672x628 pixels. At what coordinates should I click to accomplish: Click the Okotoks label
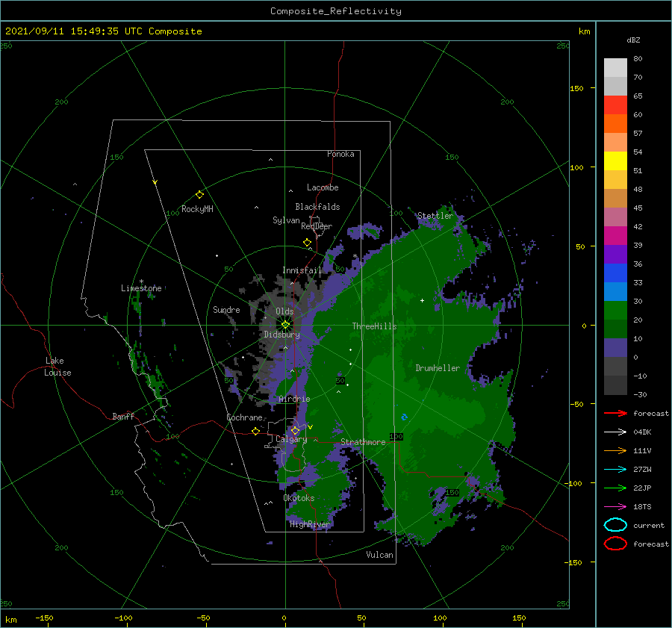click(299, 498)
